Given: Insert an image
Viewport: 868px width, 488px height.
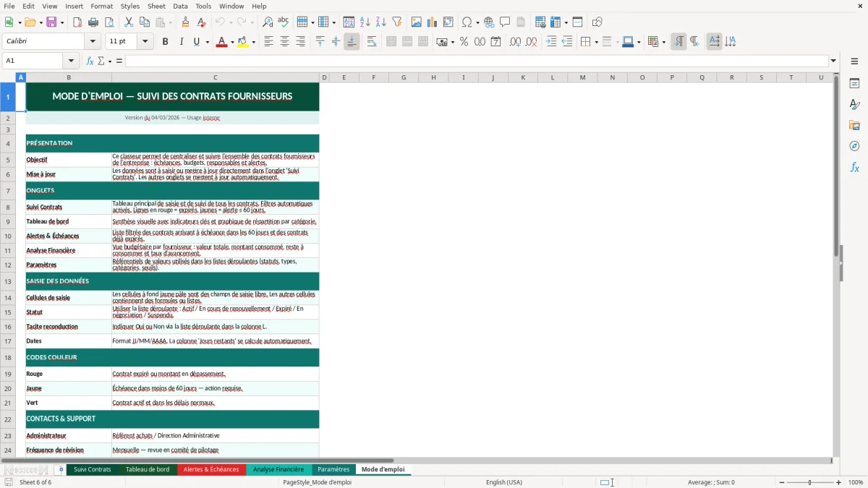Looking at the screenshot, I should [x=417, y=22].
